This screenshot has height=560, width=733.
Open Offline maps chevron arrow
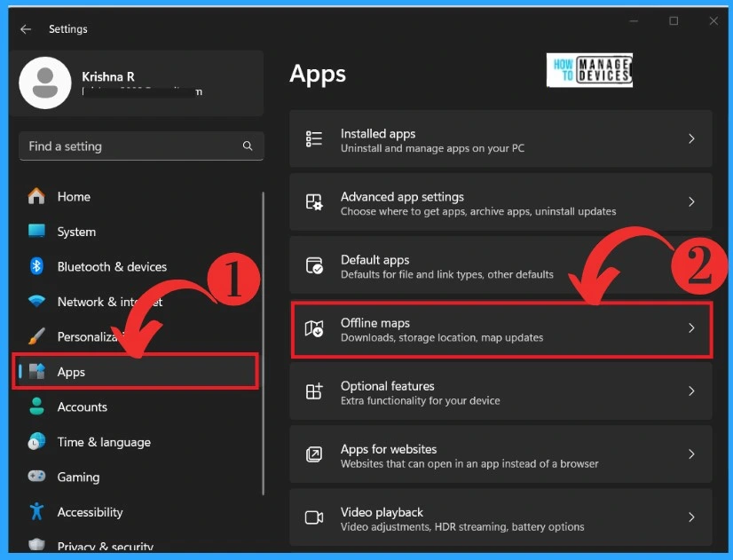[x=691, y=328]
